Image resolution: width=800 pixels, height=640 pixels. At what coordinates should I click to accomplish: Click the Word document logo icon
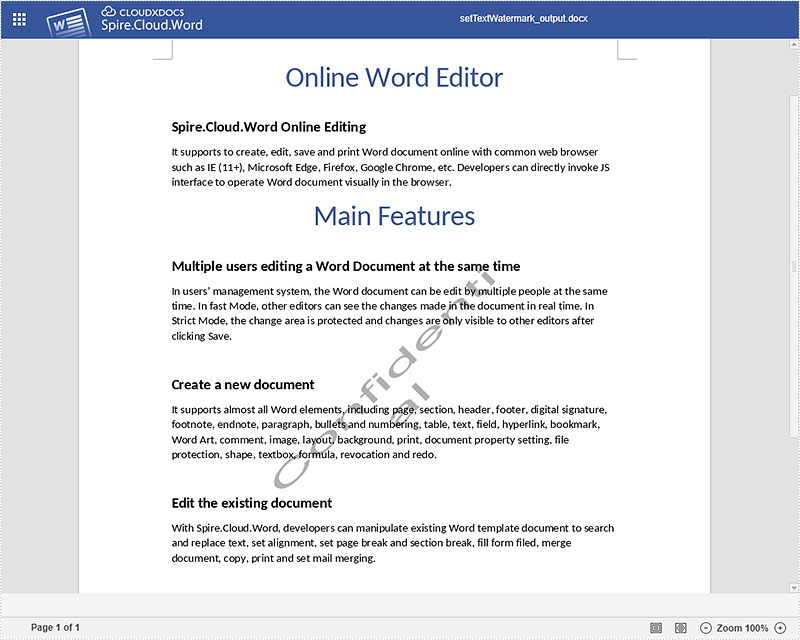[x=68, y=22]
